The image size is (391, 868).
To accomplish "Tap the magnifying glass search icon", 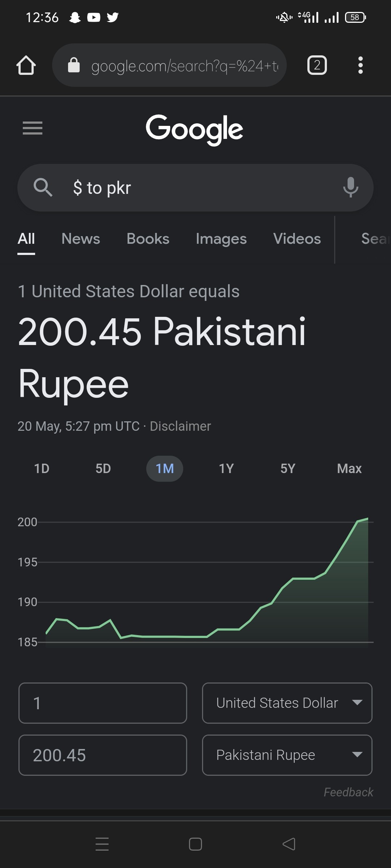I will [x=43, y=187].
